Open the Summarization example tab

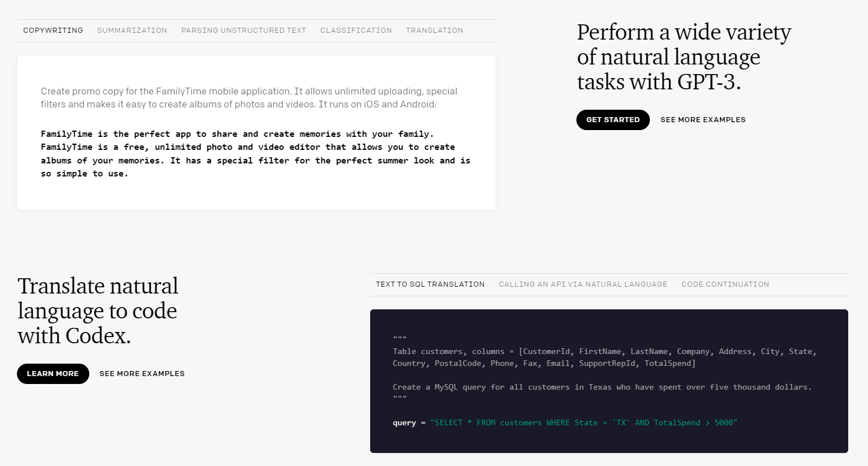tap(132, 31)
